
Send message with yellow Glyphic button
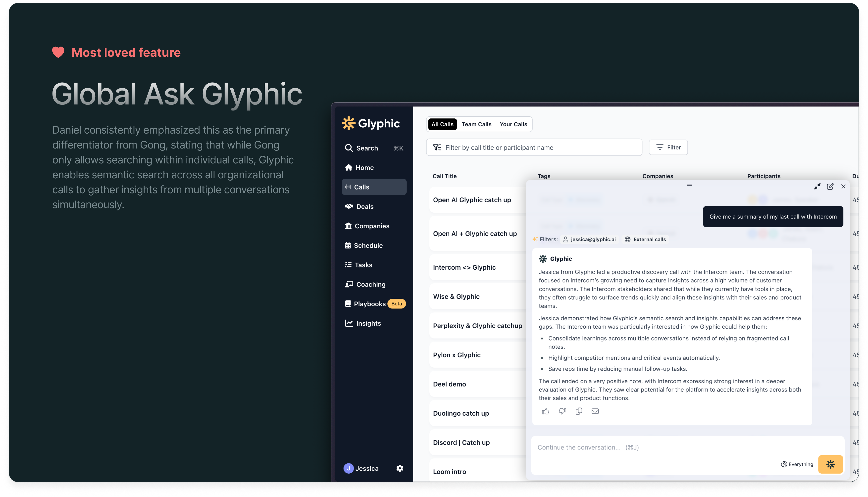pyautogui.click(x=830, y=464)
